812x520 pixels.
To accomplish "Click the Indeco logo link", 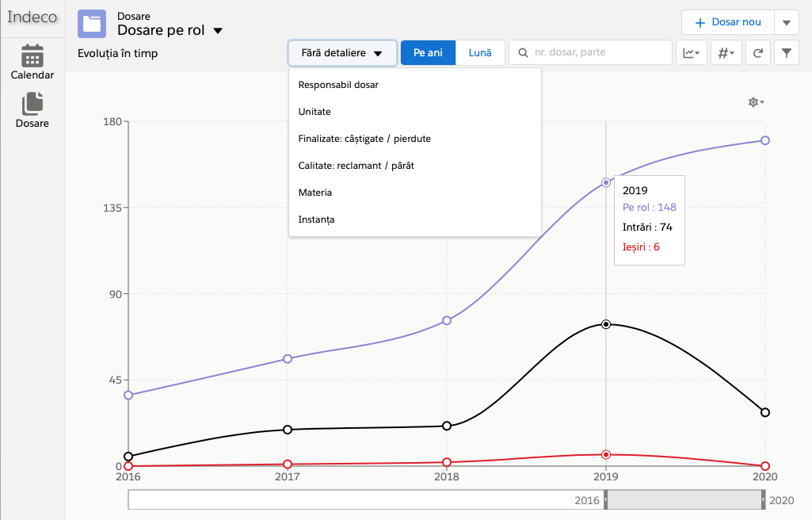I will pos(32,17).
